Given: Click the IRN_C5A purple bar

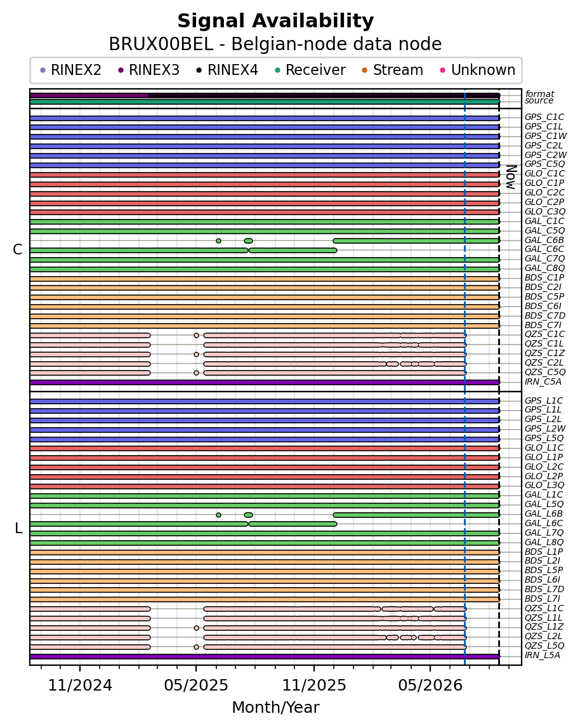Looking at the screenshot, I should coord(265,383).
